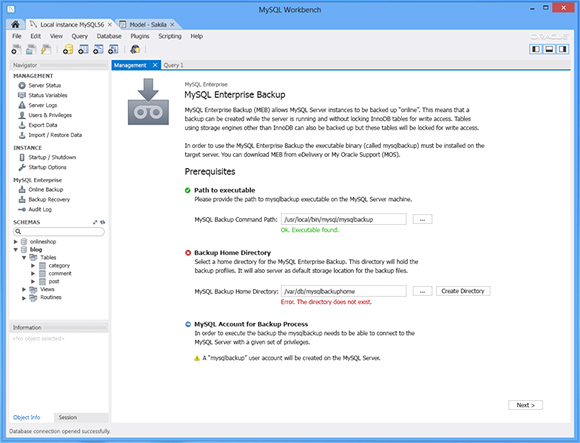Open Server Logs
The width and height of the screenshot is (580, 443).
(38, 105)
